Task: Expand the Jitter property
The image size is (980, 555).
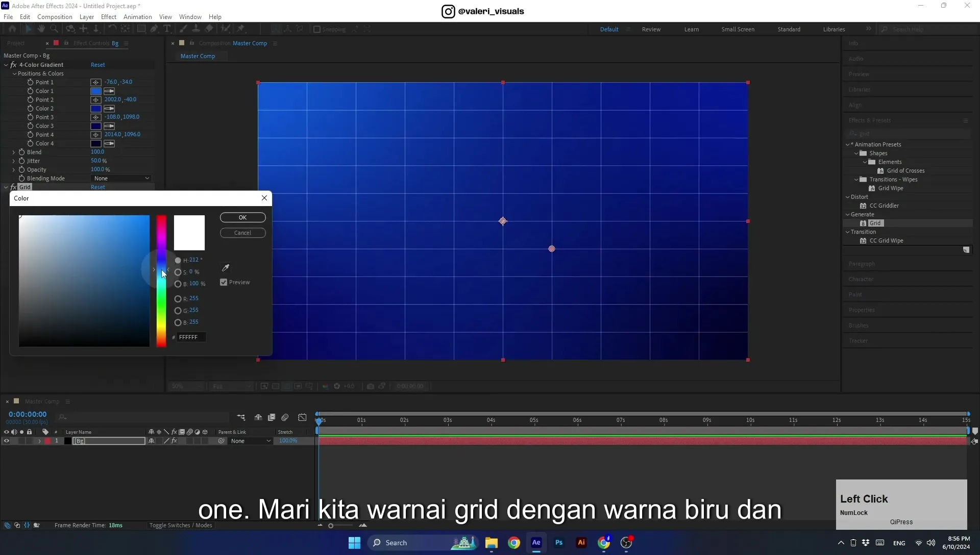Action: tap(14, 161)
